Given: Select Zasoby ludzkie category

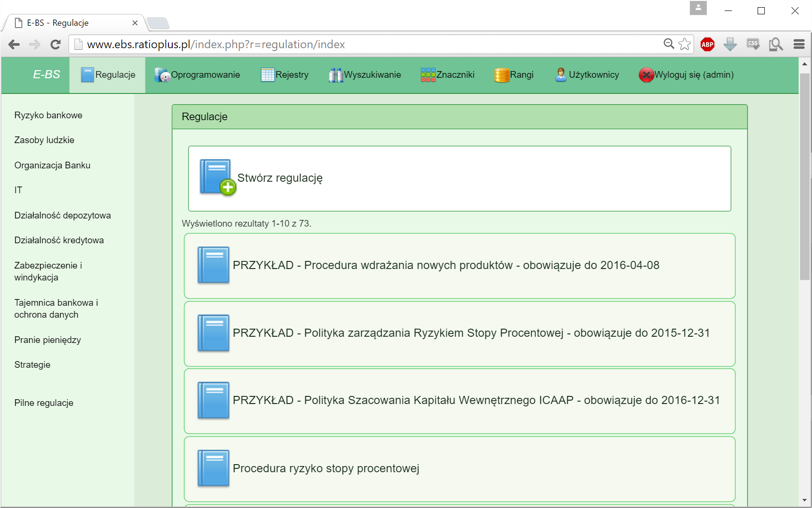Looking at the screenshot, I should (44, 140).
